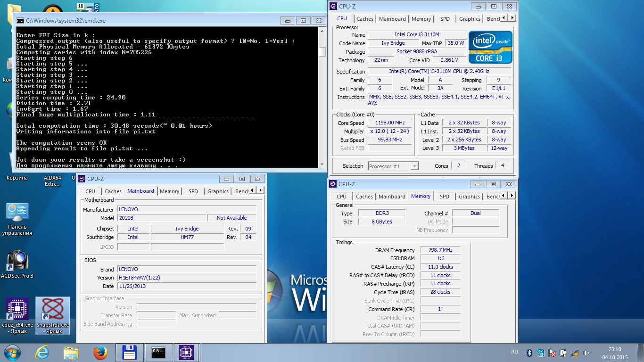Click the cmd window scrollbar down arrow
644x362 pixels.
click(x=322, y=164)
